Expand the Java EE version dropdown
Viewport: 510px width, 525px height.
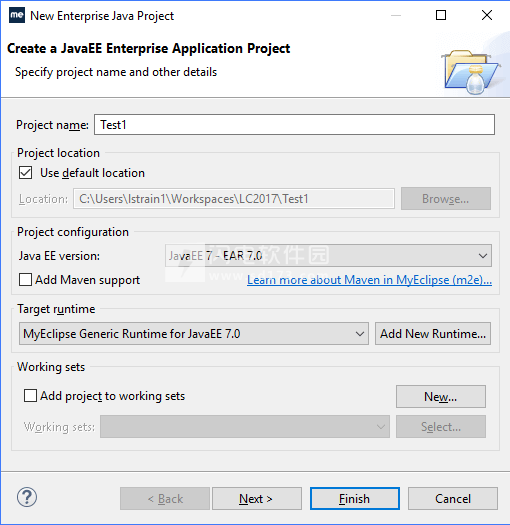coord(328,256)
